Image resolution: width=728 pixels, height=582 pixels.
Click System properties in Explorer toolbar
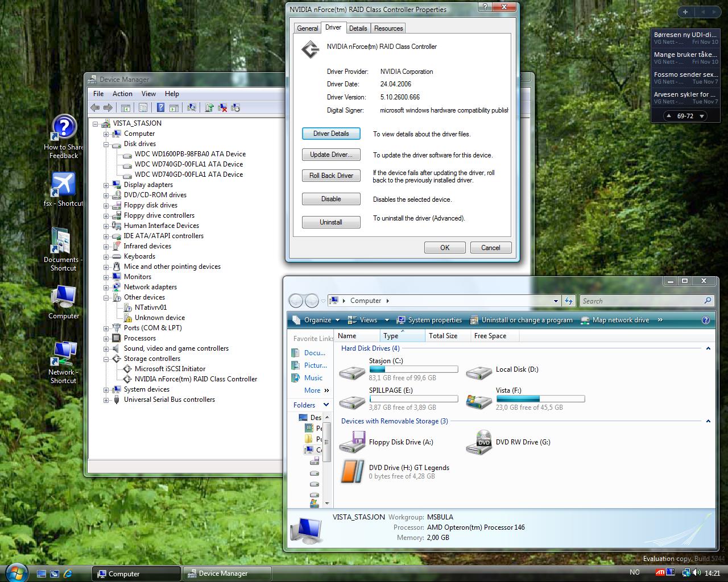click(x=429, y=320)
